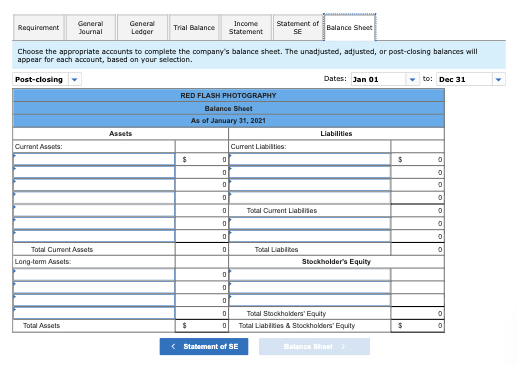Select first stockholder's equity account field
The width and height of the screenshot is (517, 365).
pyautogui.click(x=310, y=275)
